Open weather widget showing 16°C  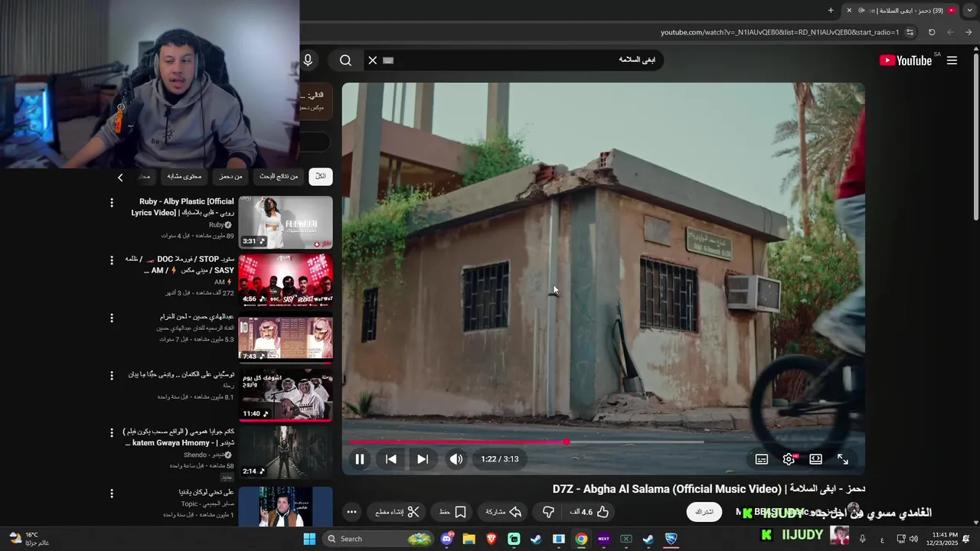[29, 539]
